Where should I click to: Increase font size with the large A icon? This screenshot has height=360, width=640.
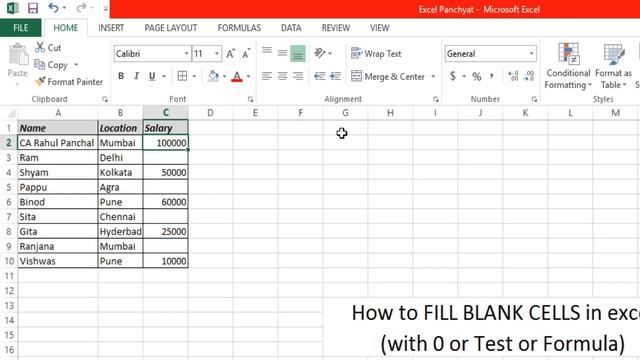point(231,54)
